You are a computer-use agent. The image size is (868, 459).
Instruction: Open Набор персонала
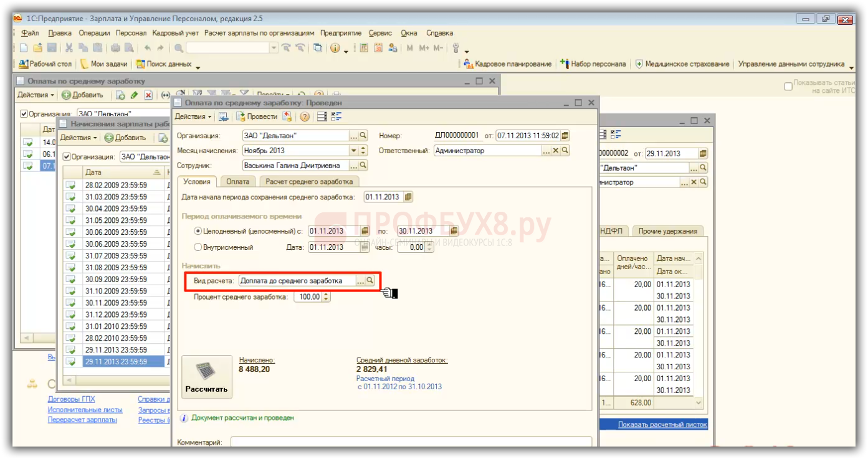click(593, 64)
